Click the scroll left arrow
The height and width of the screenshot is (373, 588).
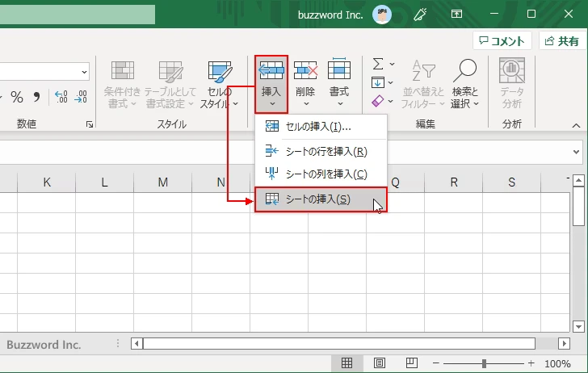136,343
